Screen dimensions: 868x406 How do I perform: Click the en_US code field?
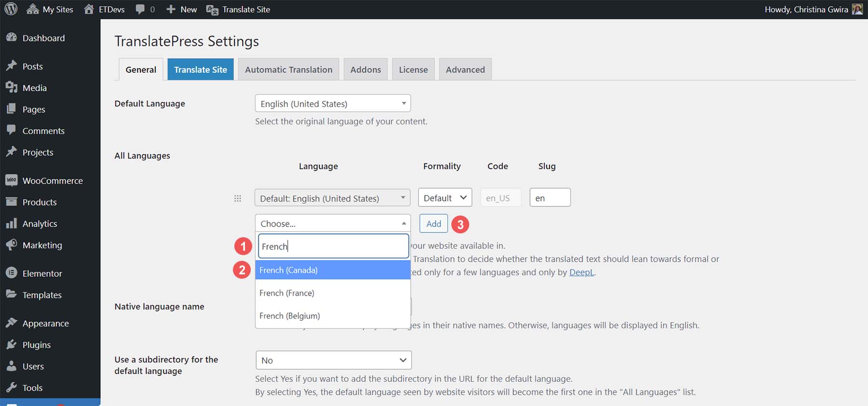[x=501, y=198]
